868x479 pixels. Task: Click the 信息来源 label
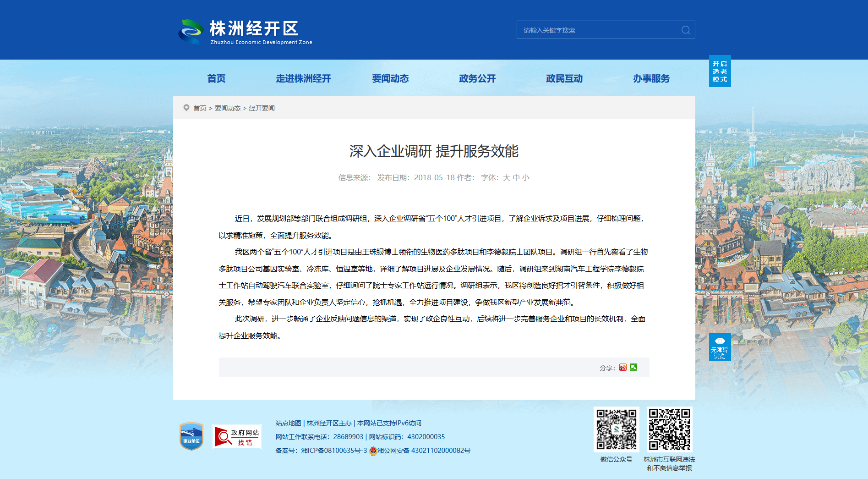[x=355, y=177]
